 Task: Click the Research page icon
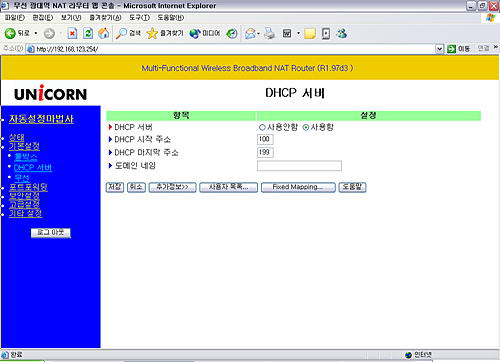[326, 33]
